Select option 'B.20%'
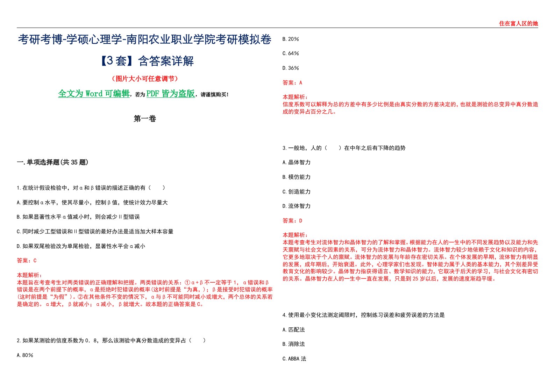This screenshot has height=392, width=555. pos(291,39)
